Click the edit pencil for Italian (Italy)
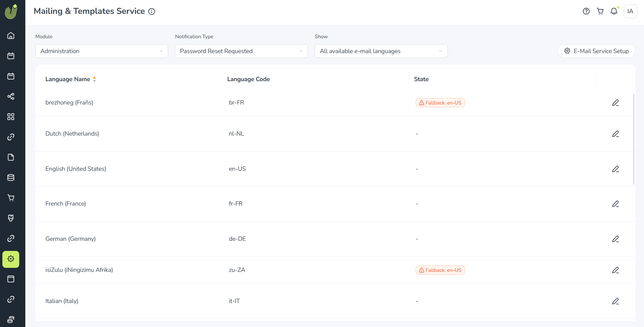This screenshot has height=327, width=644. (615, 301)
